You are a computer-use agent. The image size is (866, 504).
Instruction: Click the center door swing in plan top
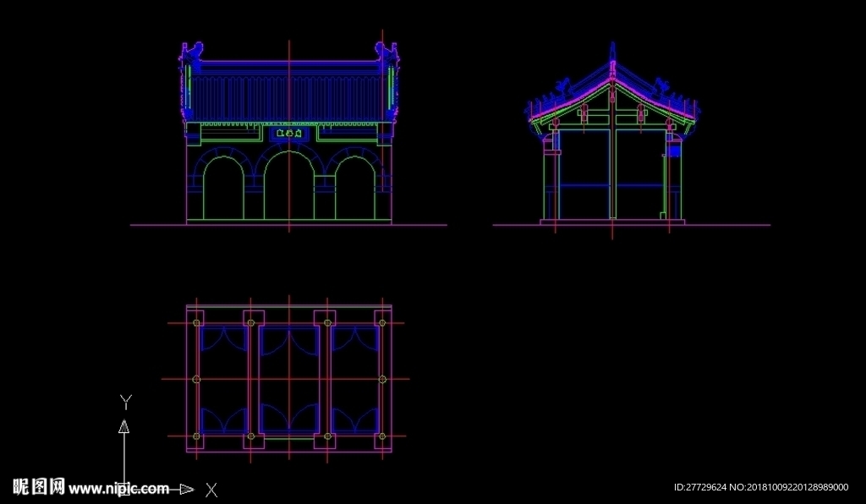289,342
